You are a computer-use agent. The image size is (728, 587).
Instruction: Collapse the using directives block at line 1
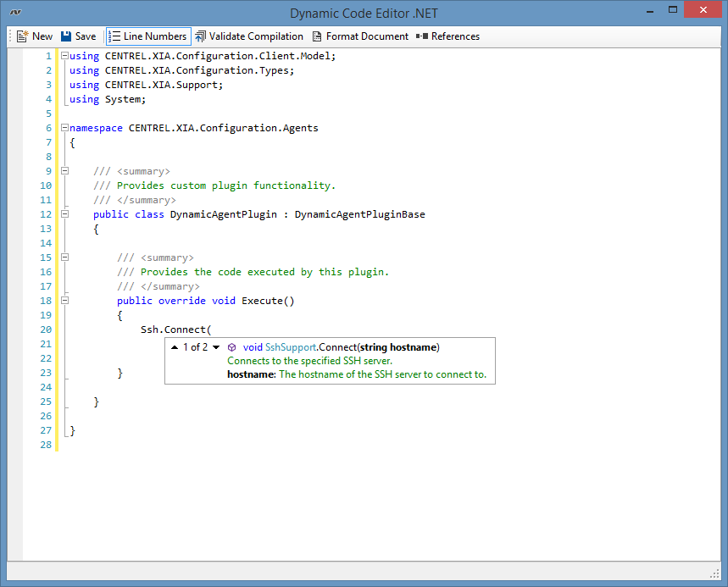65,56
